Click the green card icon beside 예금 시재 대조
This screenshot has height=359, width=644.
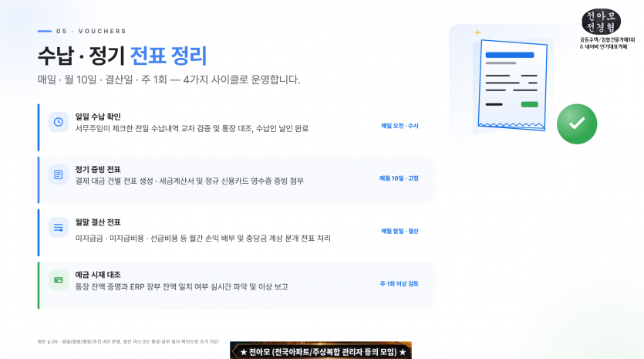coord(59,280)
